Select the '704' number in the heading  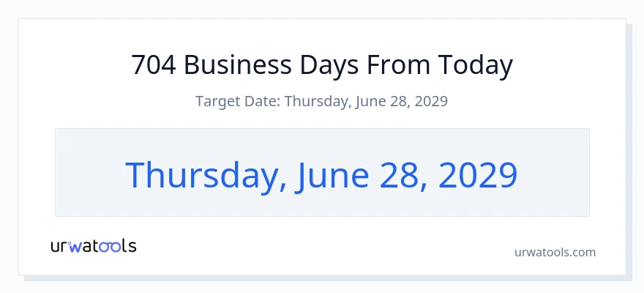[154, 64]
